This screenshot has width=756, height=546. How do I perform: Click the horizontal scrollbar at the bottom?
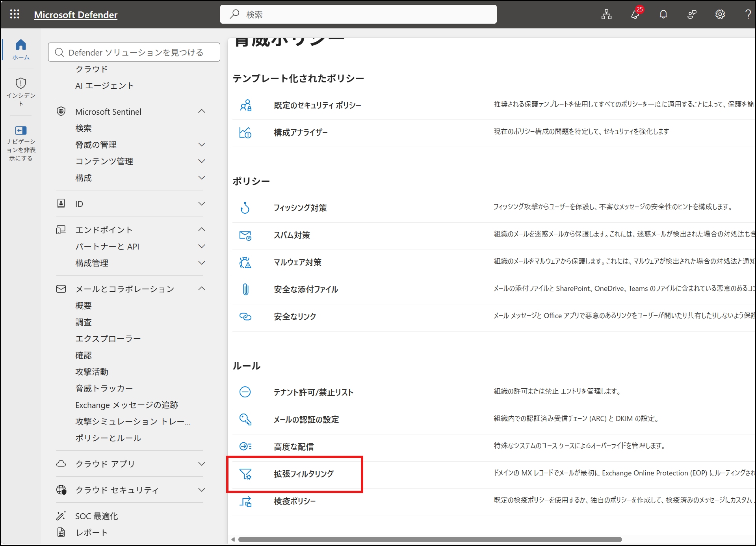(430, 539)
